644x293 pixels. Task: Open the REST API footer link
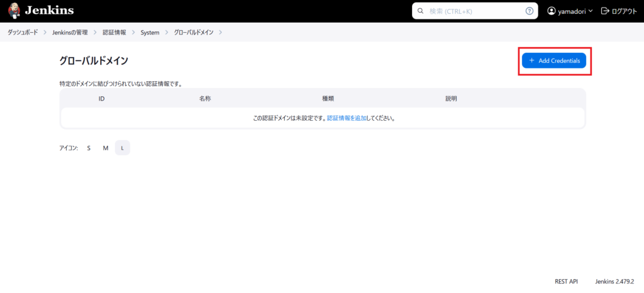pos(567,282)
